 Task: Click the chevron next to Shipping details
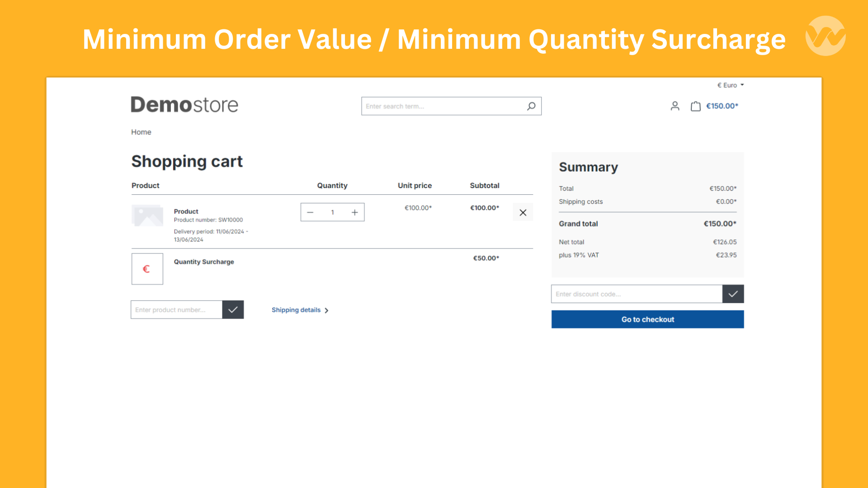(x=327, y=310)
